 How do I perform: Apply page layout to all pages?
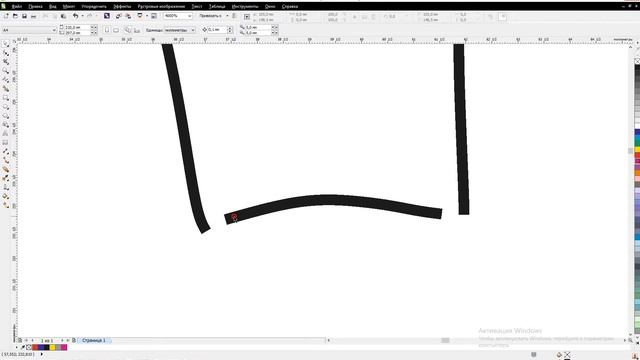click(128, 30)
